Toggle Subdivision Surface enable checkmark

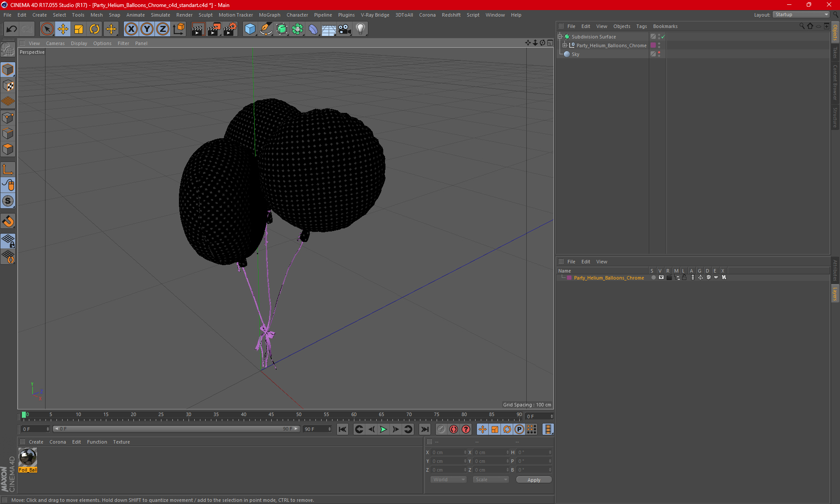pos(663,37)
